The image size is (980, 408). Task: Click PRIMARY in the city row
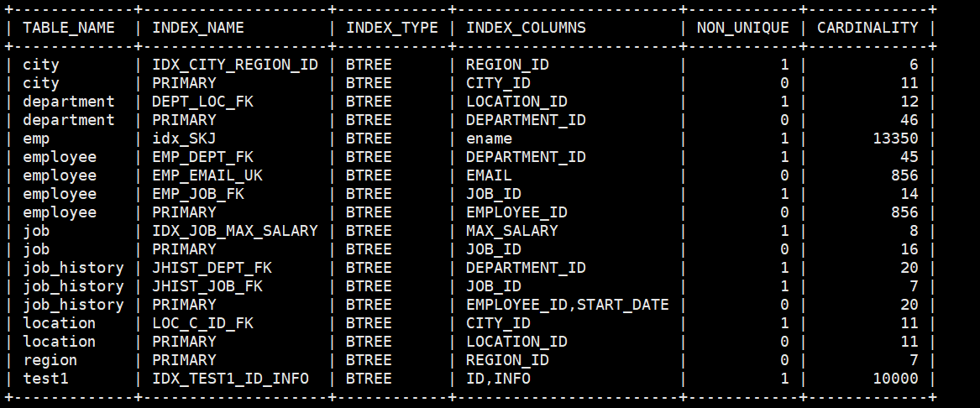coord(185,83)
